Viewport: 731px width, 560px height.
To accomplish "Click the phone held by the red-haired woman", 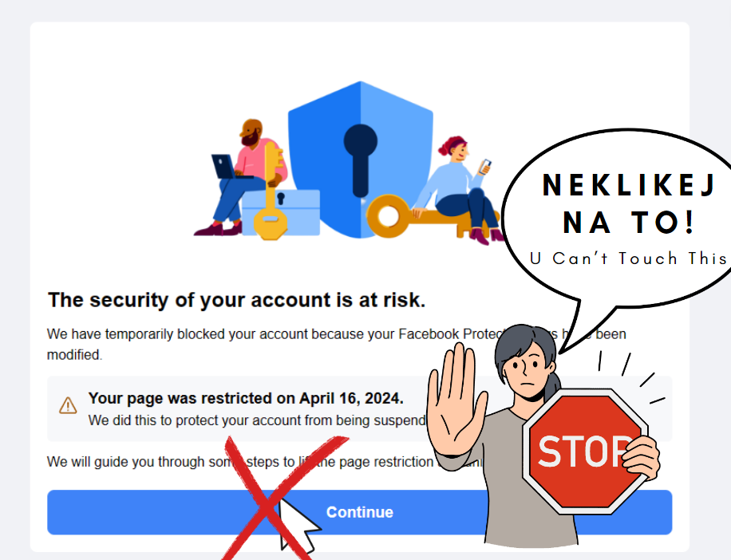I will click(484, 166).
